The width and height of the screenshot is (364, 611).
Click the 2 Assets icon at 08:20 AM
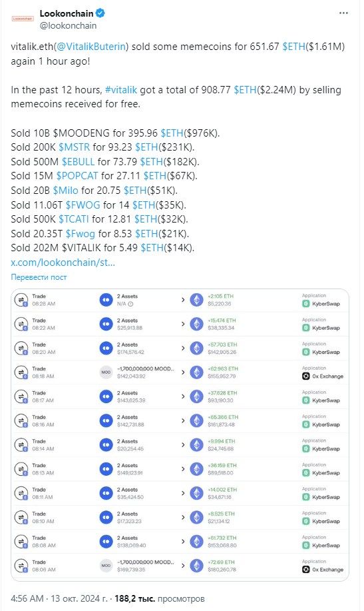pyautogui.click(x=106, y=348)
